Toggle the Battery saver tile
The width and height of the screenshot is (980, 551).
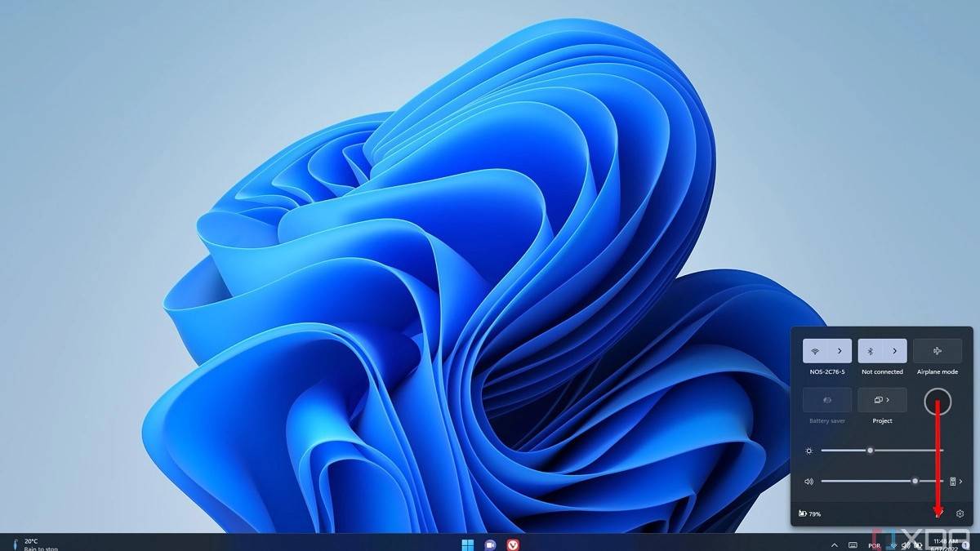click(x=827, y=400)
